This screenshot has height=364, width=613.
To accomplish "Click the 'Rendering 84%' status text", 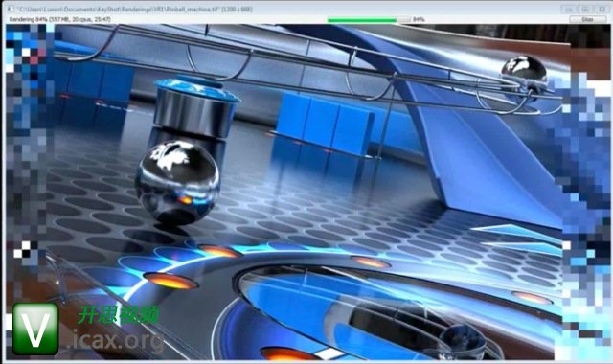I will 59,19.
